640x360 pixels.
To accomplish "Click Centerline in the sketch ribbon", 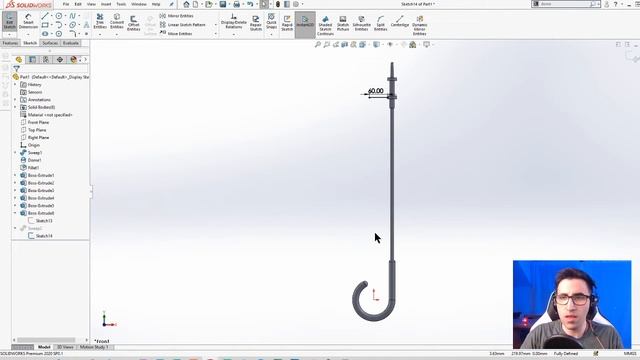I will [400, 21].
